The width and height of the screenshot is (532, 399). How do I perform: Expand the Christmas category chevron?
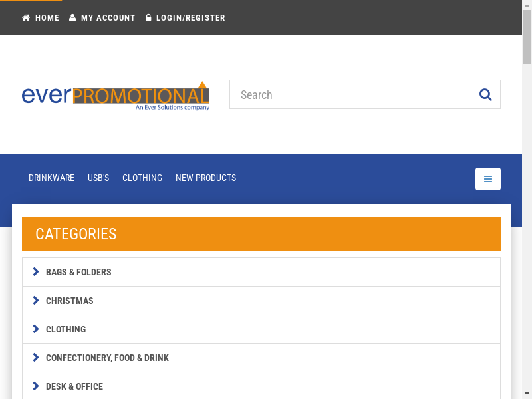pyautogui.click(x=36, y=301)
